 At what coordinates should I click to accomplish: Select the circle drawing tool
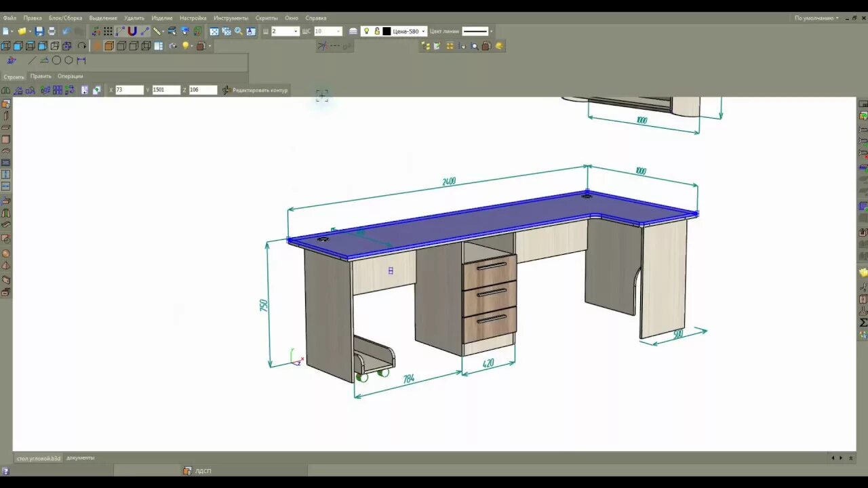point(57,60)
